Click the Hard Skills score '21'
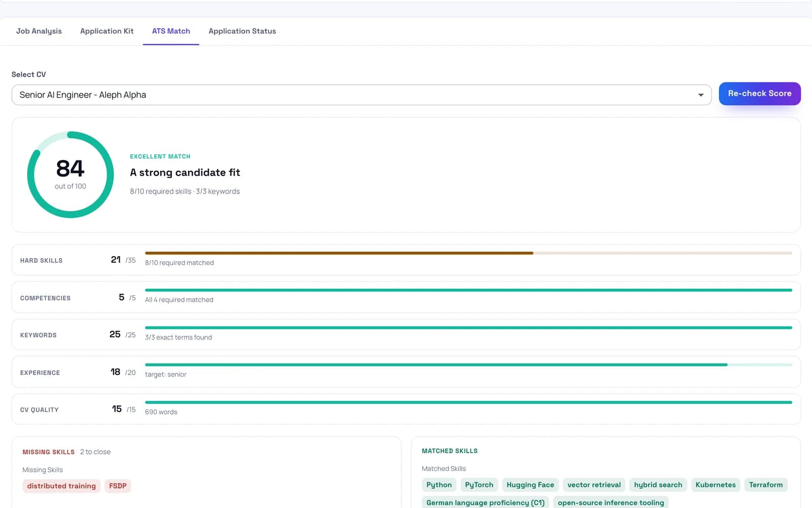 (116, 260)
